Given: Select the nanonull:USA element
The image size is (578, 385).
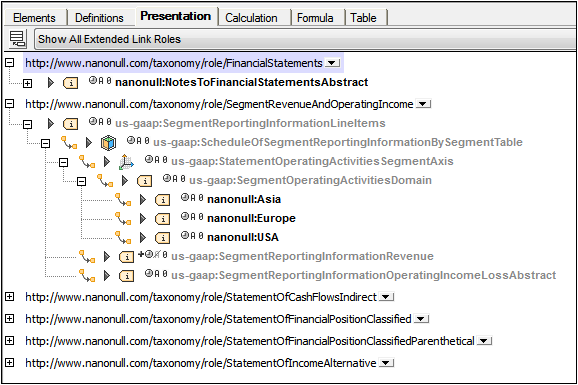Looking at the screenshot, I should click(243, 237).
